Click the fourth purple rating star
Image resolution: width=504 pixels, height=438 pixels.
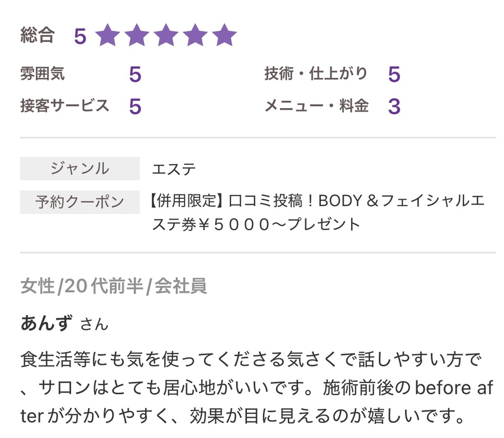tap(195, 36)
